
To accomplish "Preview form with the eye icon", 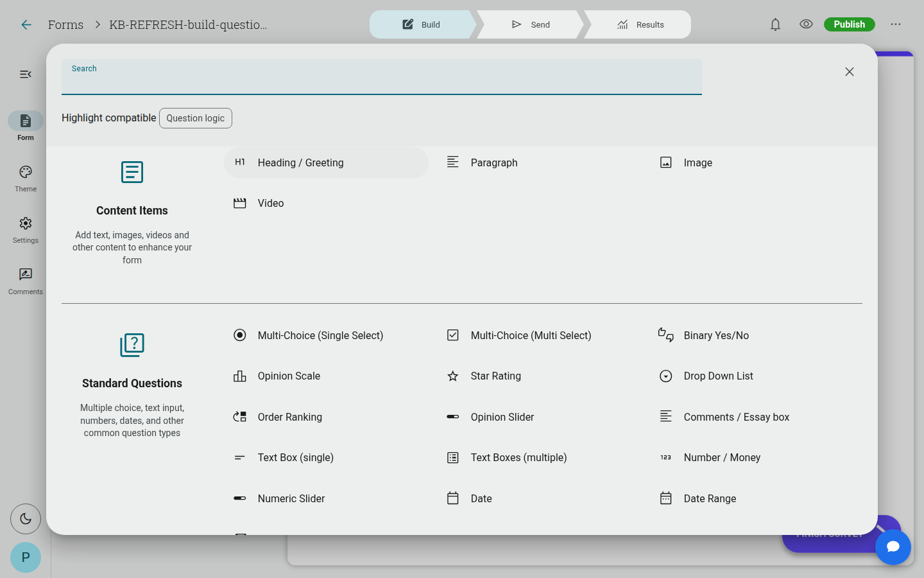I will [x=806, y=24].
